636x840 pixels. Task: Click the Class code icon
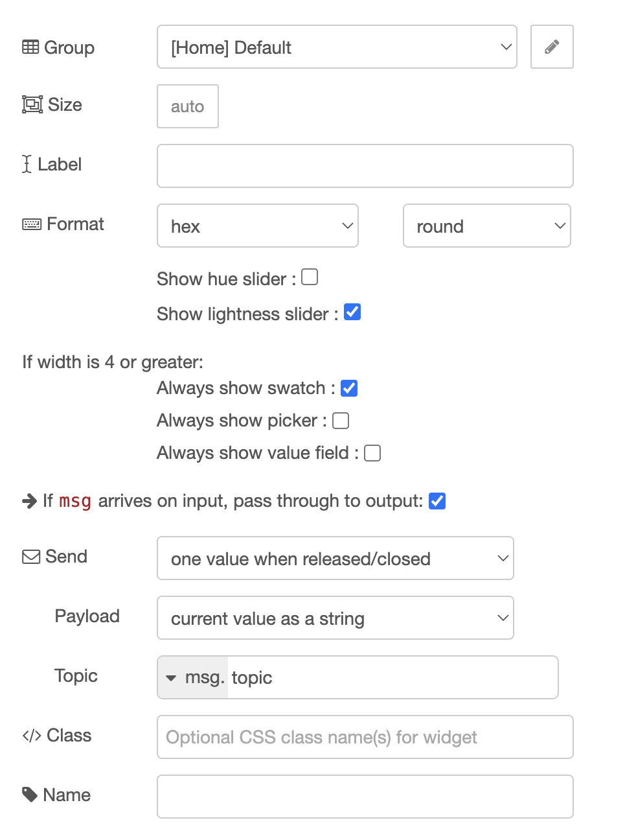coord(30,735)
